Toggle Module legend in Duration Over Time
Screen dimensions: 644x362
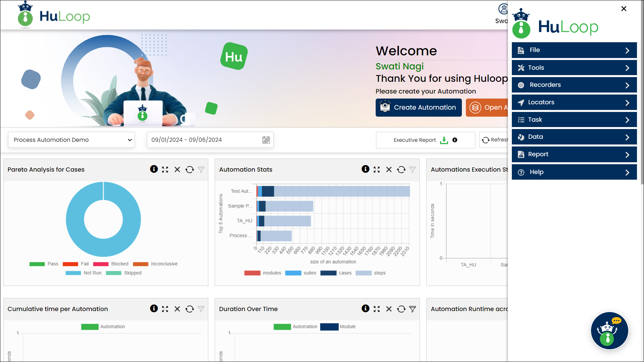click(x=338, y=326)
